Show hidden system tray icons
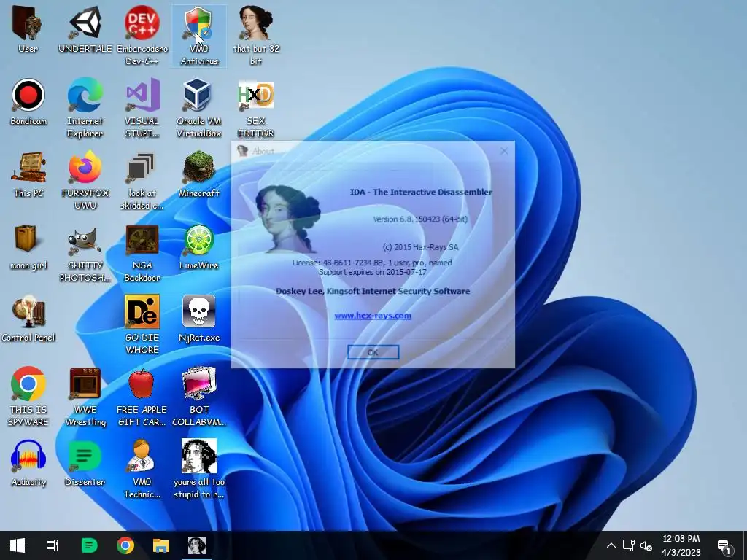The width and height of the screenshot is (747, 560). click(611, 545)
